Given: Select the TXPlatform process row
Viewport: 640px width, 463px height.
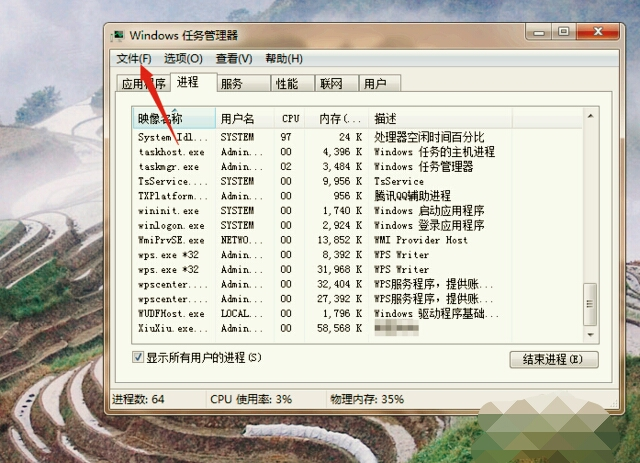Looking at the screenshot, I should click(x=358, y=196).
